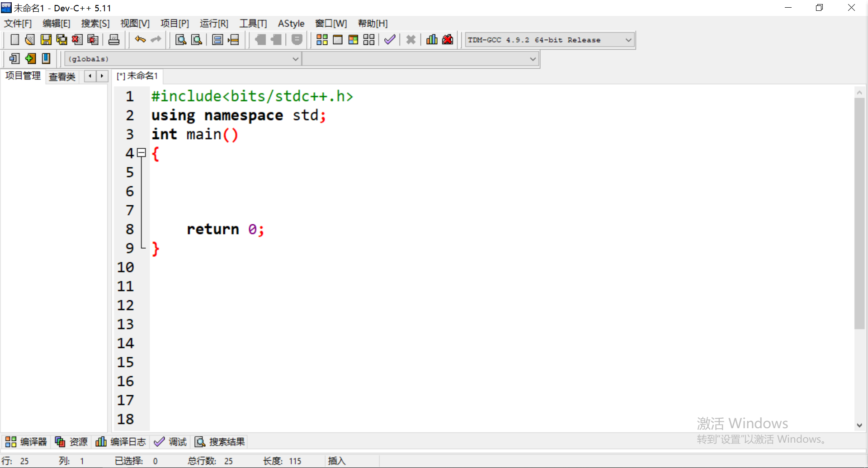Click the Close file icon
868x468 pixels.
click(x=77, y=40)
